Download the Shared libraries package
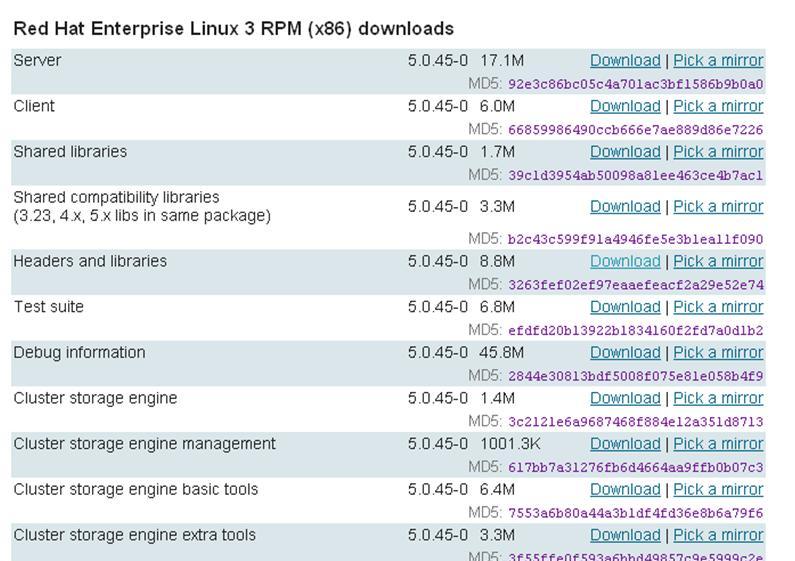This screenshot has width=795, height=561. 625,152
